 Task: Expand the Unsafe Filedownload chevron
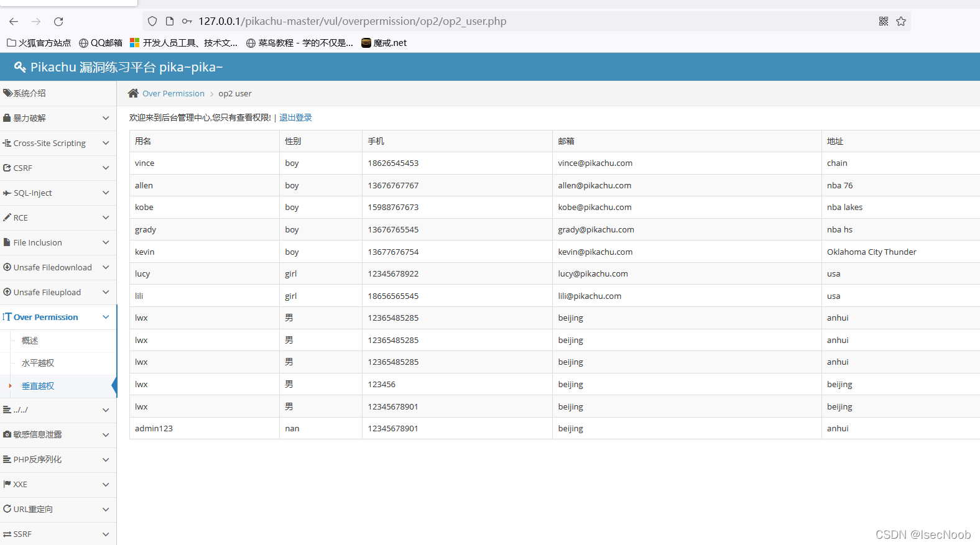[106, 267]
